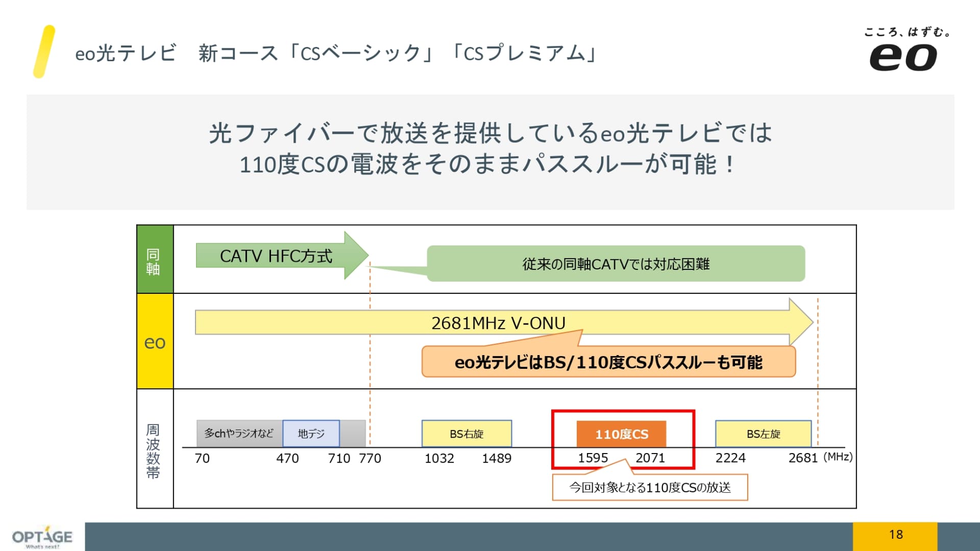Click the frequency value '2681'
This screenshot has height=551, width=980.
click(x=803, y=458)
